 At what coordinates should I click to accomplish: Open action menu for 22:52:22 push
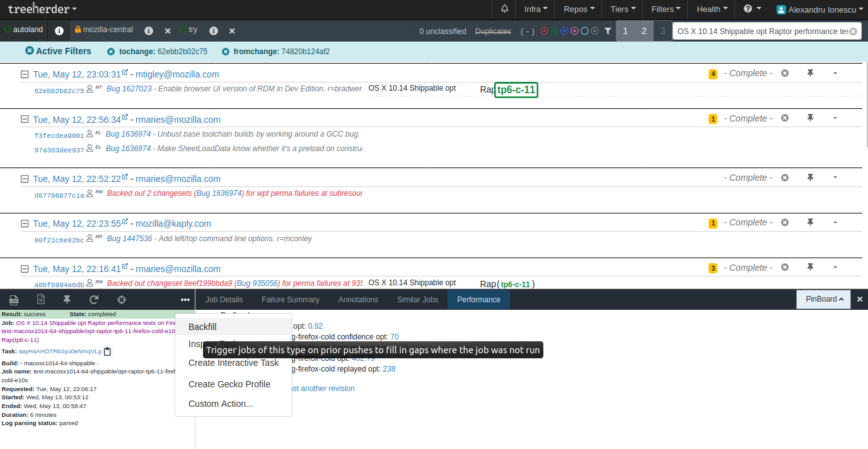click(x=835, y=178)
